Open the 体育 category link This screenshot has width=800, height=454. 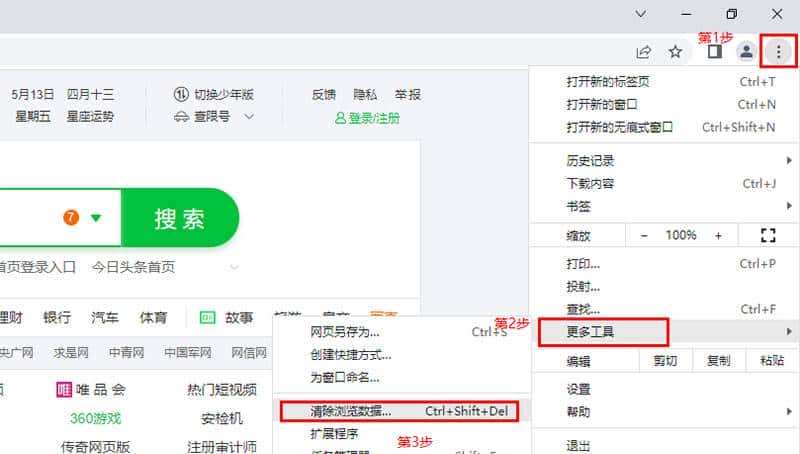click(154, 317)
